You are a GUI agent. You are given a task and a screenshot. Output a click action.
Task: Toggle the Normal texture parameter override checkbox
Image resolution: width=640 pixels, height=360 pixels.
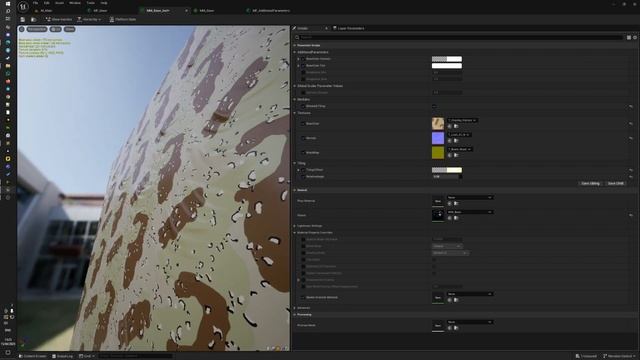click(303, 138)
